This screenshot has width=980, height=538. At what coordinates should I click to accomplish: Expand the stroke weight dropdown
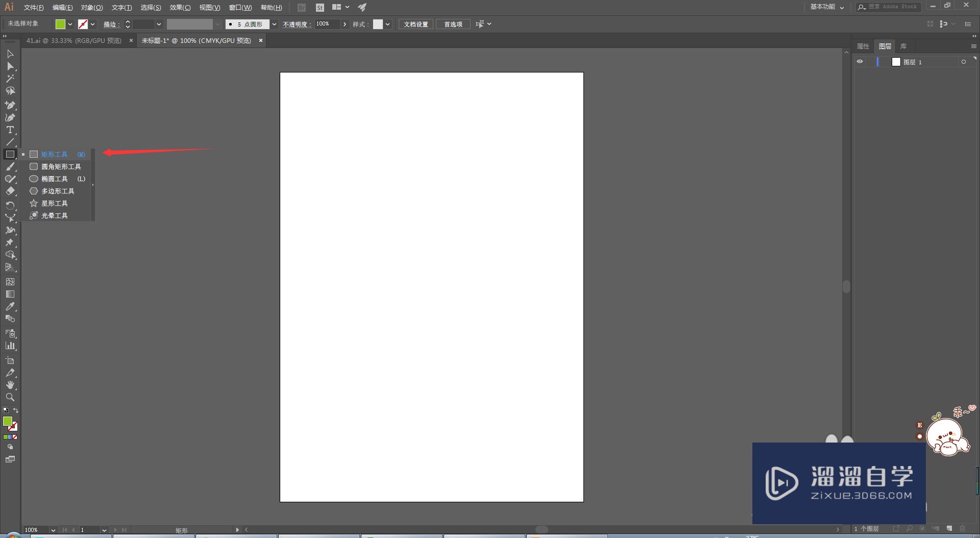click(x=159, y=25)
